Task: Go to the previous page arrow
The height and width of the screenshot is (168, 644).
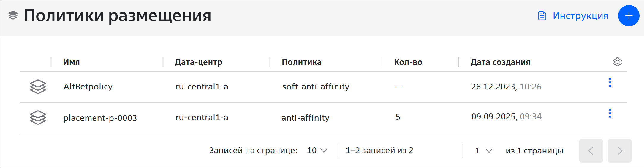Action: [x=591, y=151]
